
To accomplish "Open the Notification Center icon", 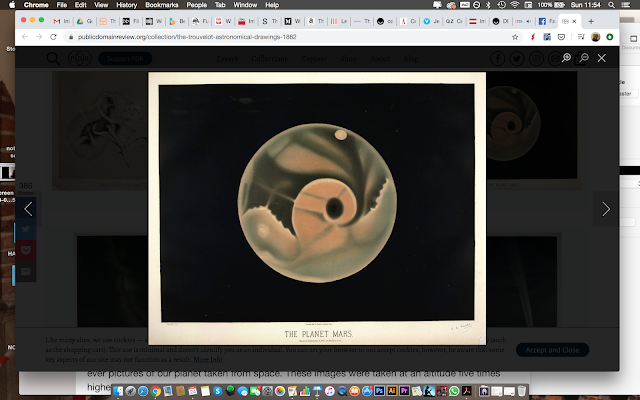I will [x=625, y=5].
